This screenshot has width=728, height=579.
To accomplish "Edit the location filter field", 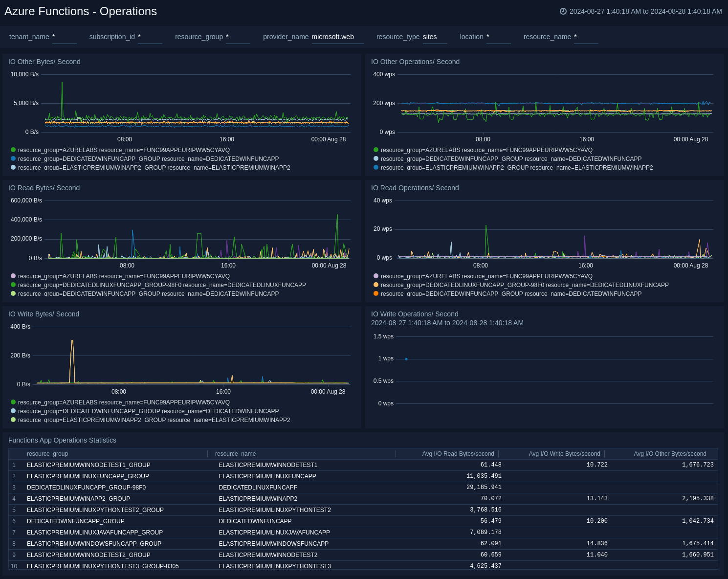I will tap(499, 37).
